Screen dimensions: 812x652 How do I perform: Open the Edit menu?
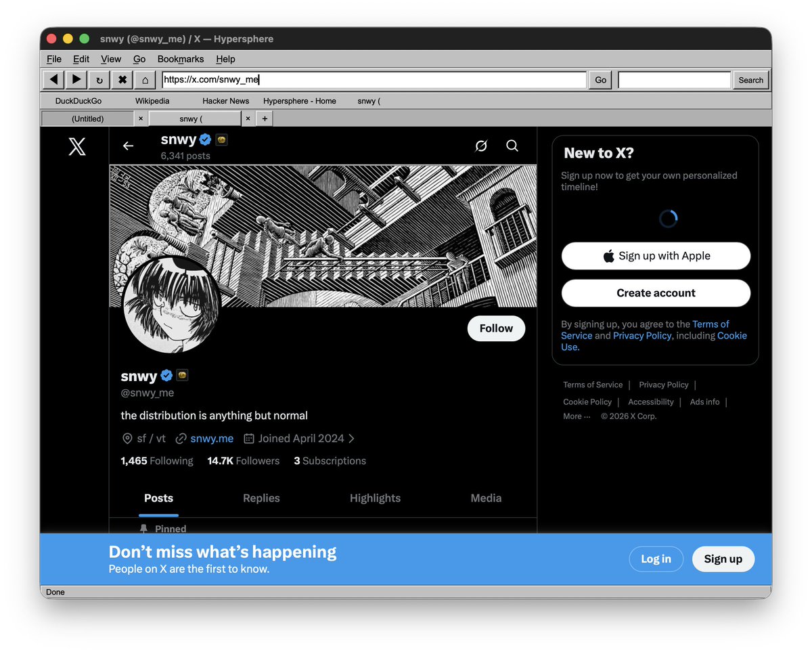81,59
